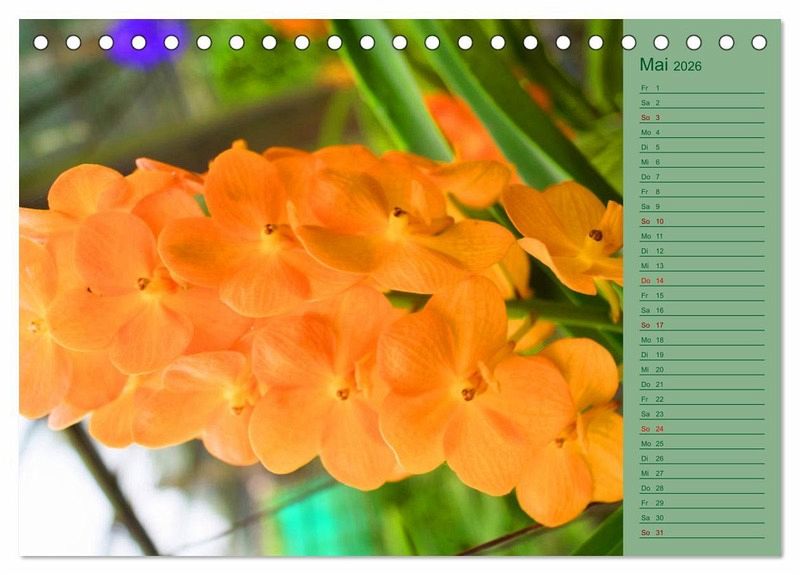Pick the So 10 date row
The height and width of the screenshot is (575, 800).
point(700,221)
